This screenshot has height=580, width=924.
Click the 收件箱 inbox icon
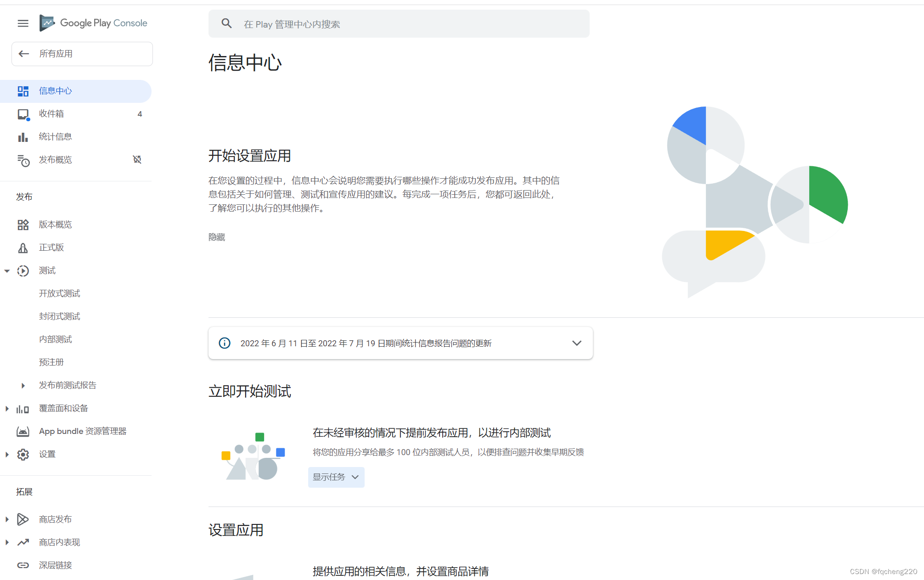[x=23, y=113]
